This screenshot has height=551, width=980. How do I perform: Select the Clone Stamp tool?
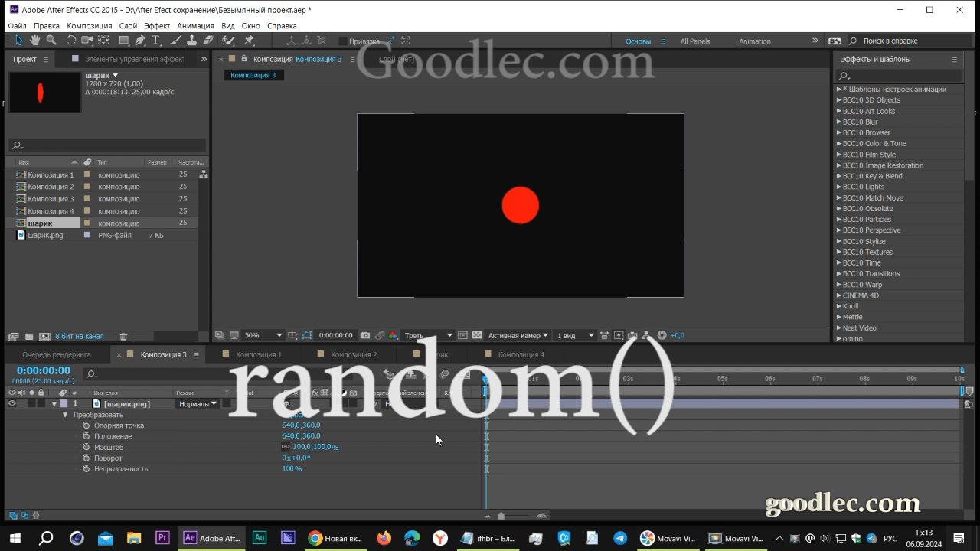(191, 40)
